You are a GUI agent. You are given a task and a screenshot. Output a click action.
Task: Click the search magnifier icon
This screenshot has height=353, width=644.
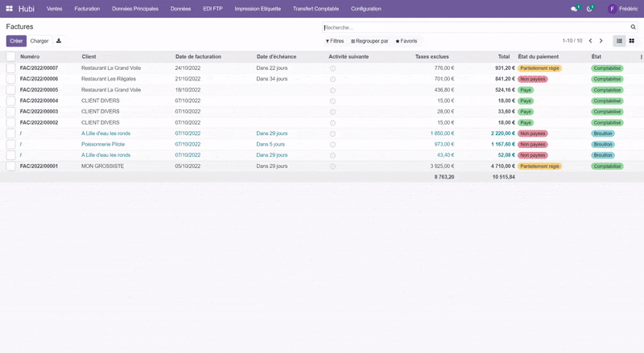(633, 27)
